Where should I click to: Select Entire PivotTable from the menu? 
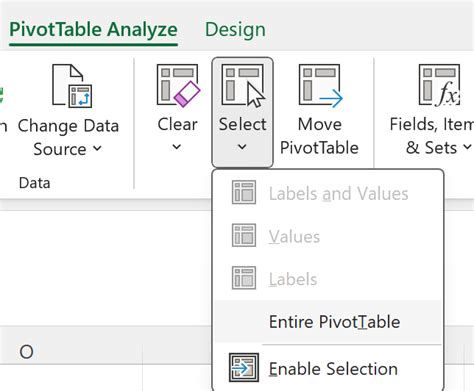[x=328, y=322]
